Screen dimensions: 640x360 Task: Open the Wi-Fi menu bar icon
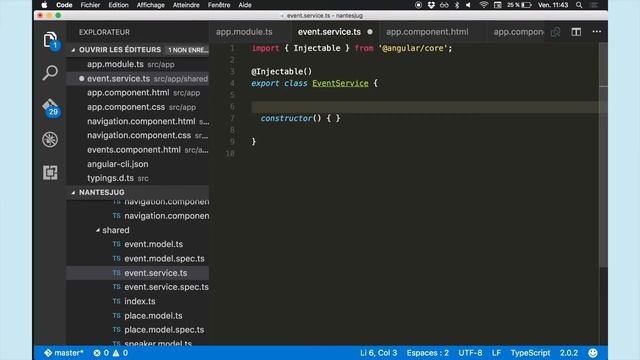[484, 5]
